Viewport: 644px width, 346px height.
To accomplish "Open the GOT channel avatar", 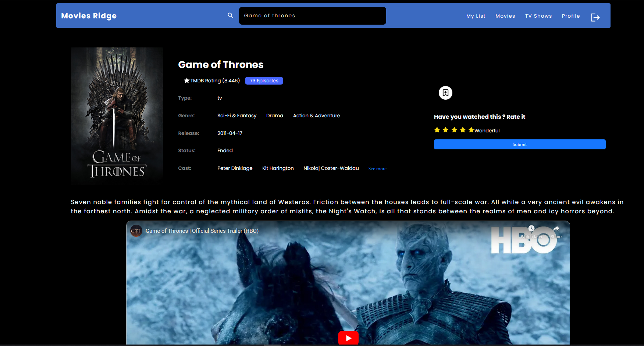I will (136, 231).
